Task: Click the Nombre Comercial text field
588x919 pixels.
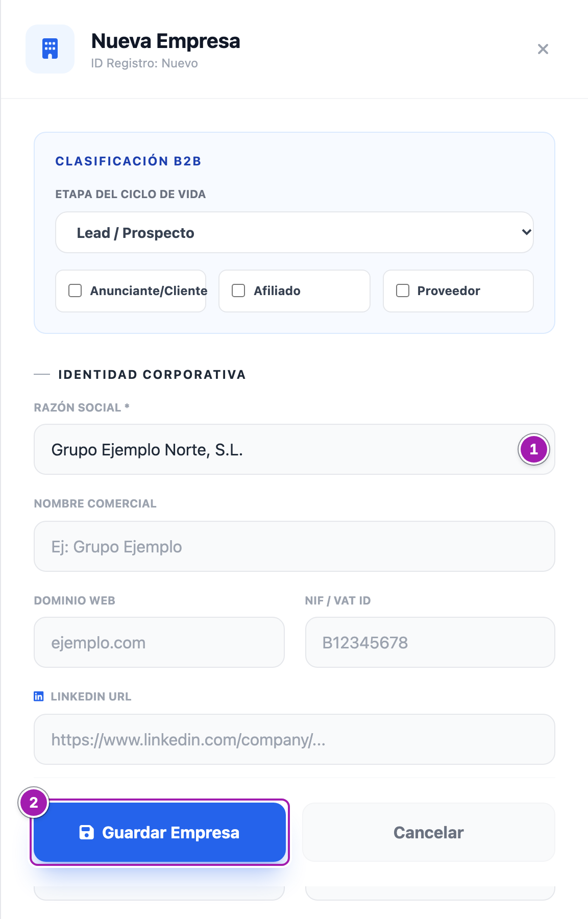Action: [295, 546]
